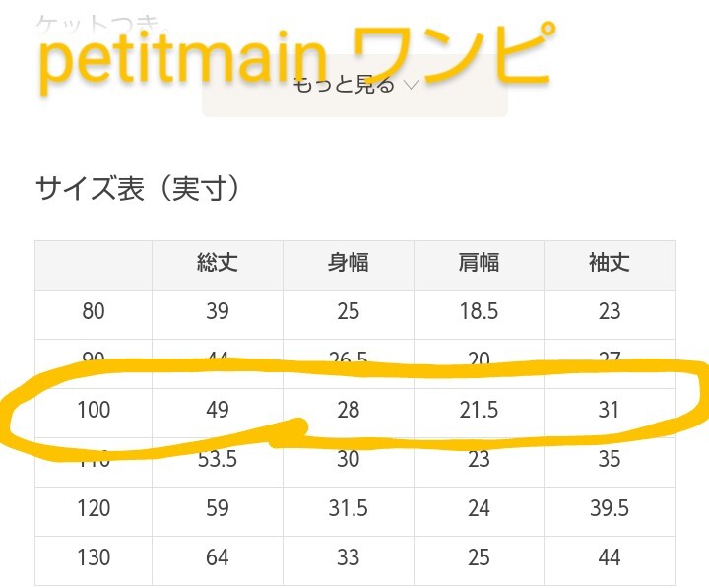Select 身幅 value 28 in size 100 row

(349, 410)
